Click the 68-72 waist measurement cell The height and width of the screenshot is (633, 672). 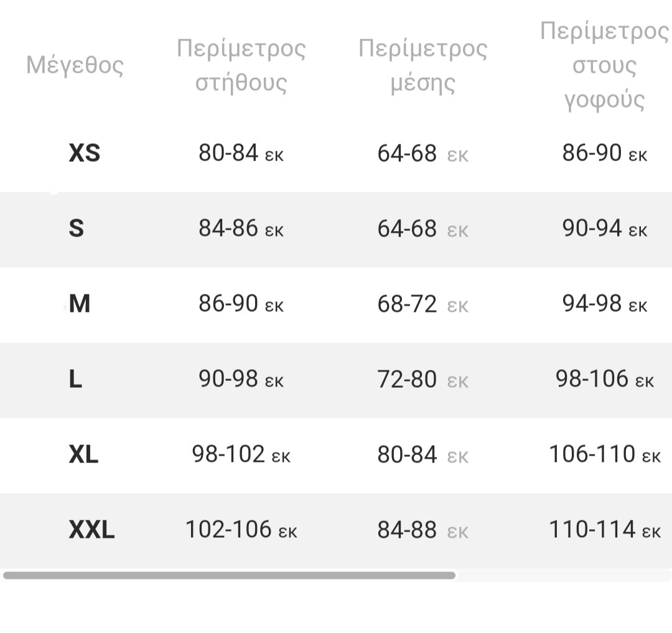pyautogui.click(x=422, y=304)
